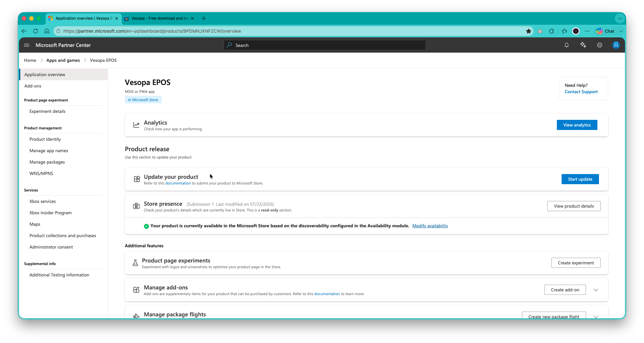Viewport: 644px width, 343px height.
Task: Open the browser extensions puzzle icon
Action: (x=552, y=31)
